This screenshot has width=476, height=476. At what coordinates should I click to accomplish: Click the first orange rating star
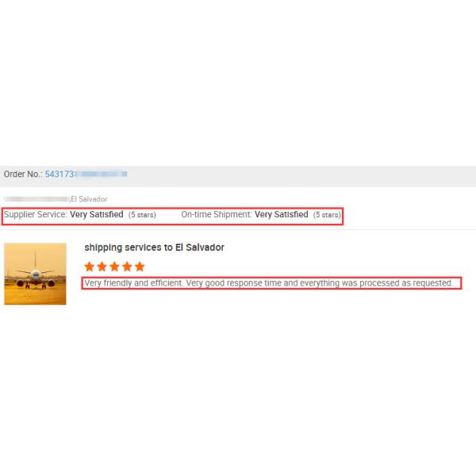click(89, 267)
